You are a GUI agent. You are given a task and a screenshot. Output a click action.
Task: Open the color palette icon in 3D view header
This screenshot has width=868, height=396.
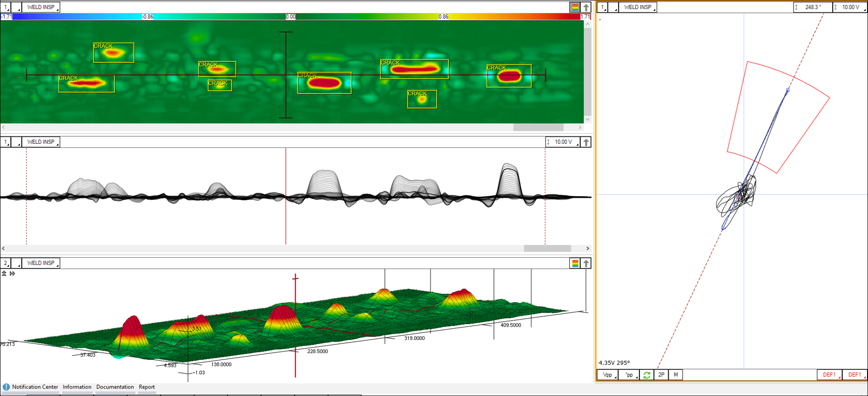[x=575, y=264]
